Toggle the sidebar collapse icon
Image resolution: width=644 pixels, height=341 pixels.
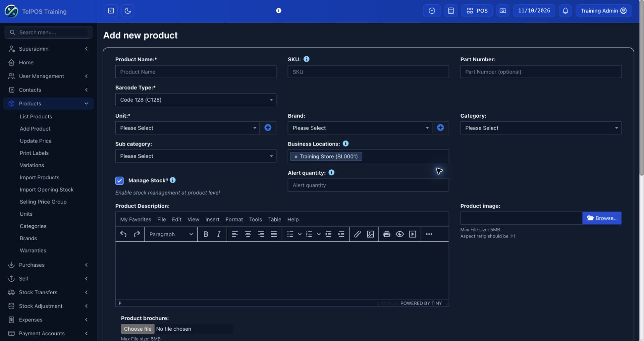[111, 11]
